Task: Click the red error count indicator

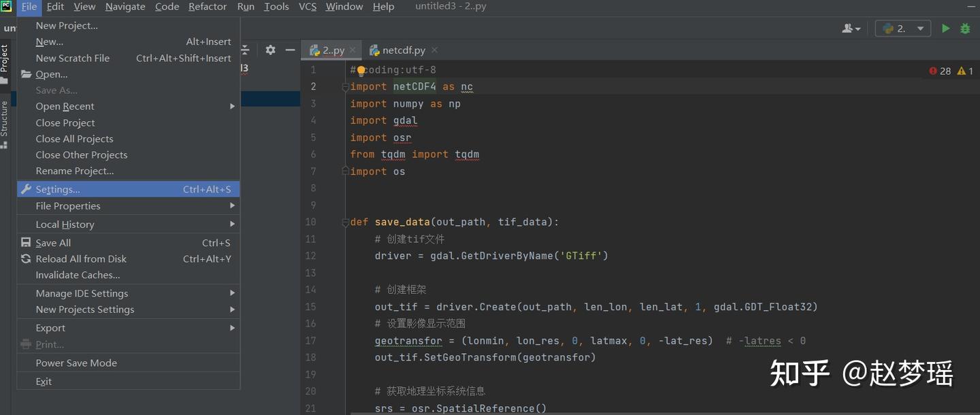Action: pos(940,71)
